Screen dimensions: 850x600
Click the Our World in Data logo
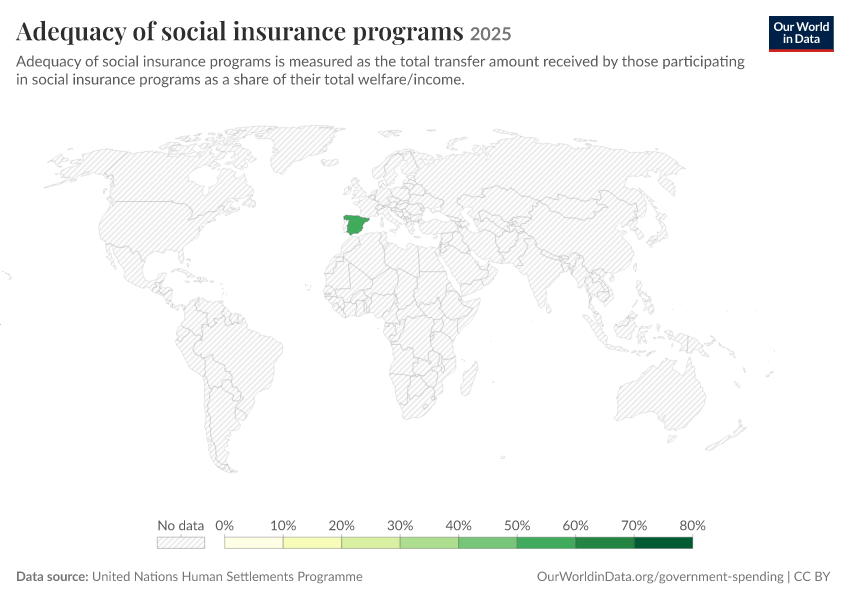point(801,34)
